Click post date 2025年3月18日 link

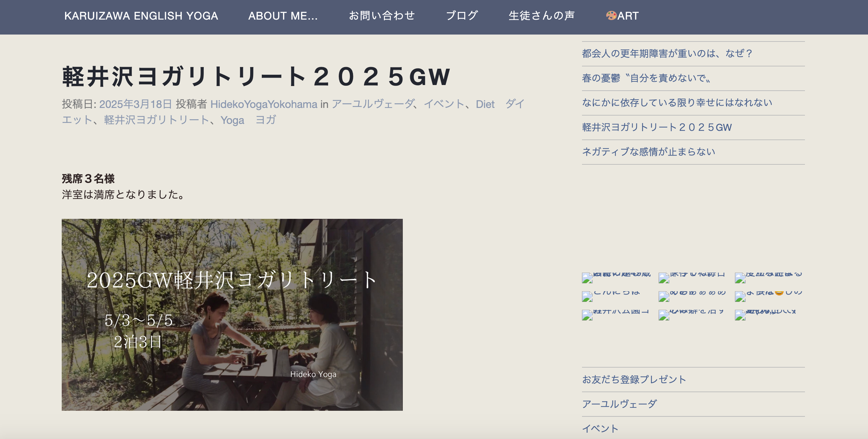point(135,104)
